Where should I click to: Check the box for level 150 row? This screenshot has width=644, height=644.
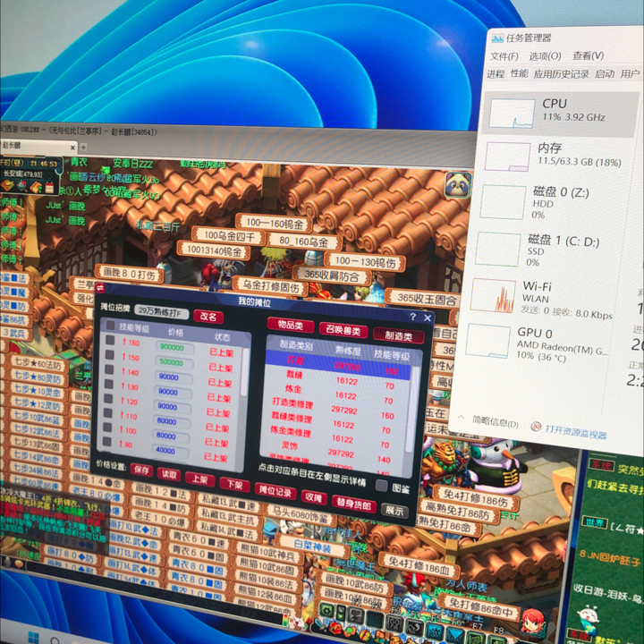109,354
